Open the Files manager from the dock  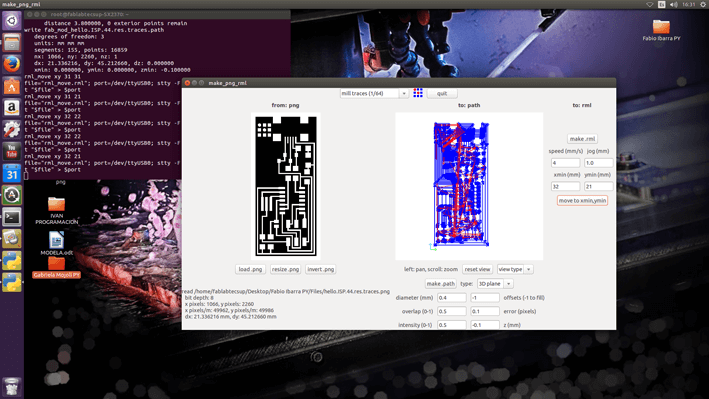click(12, 43)
